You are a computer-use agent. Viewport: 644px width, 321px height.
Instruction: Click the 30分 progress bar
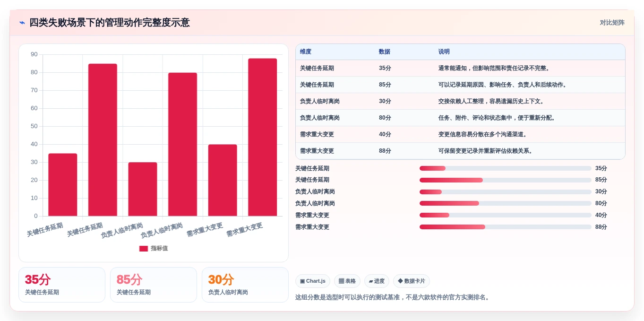pyautogui.click(x=506, y=192)
